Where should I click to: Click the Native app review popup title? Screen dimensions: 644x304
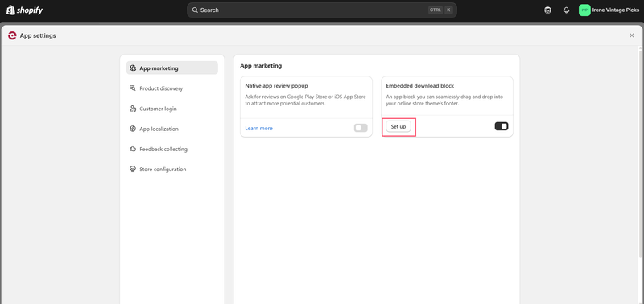coord(276,86)
